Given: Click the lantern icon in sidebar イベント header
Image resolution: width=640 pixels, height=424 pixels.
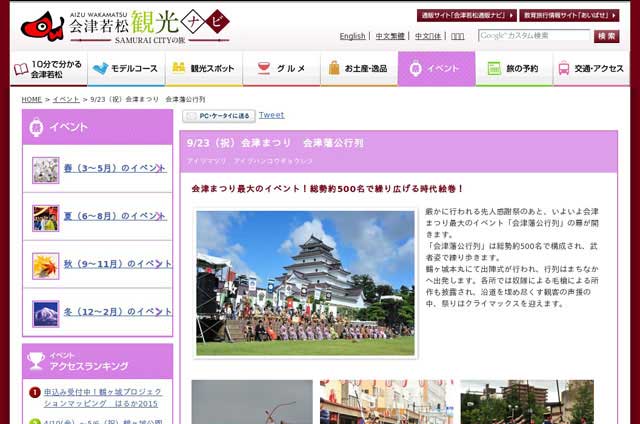Looking at the screenshot, I should click(x=36, y=127).
